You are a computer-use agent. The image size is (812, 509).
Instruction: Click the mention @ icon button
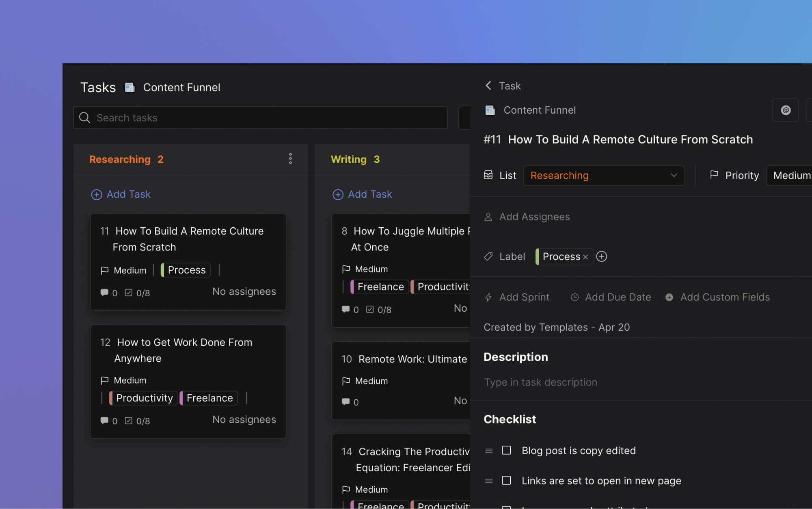[x=786, y=110]
